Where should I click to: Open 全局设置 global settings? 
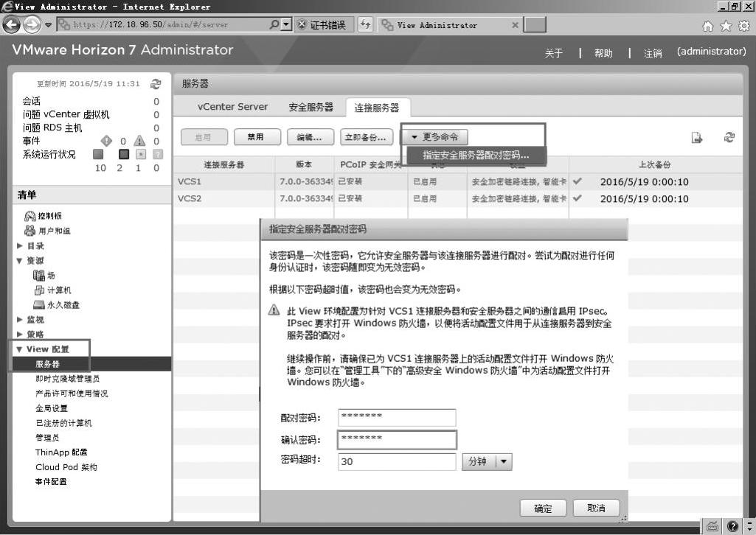(52, 408)
